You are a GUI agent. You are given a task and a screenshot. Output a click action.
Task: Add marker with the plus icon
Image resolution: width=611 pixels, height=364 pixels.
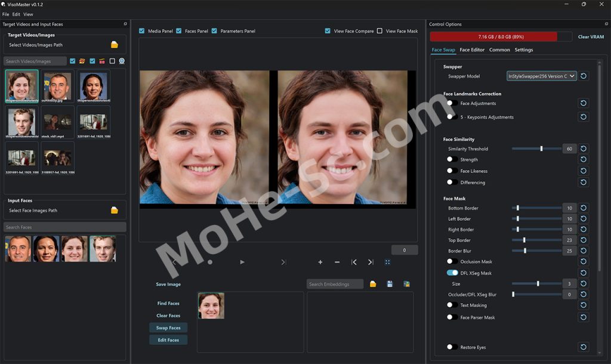(320, 262)
